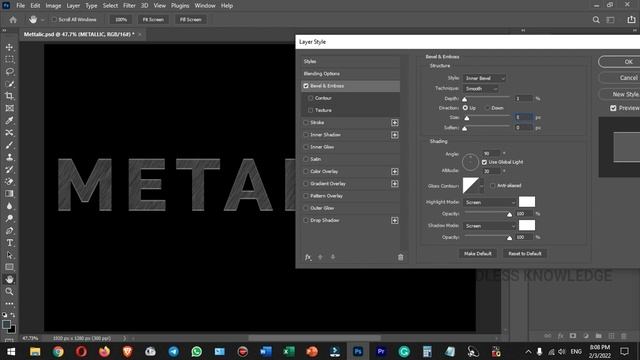Viewport: 640px width, 360px height.
Task: Select the Rectangular Marquee tool
Action: [9, 60]
